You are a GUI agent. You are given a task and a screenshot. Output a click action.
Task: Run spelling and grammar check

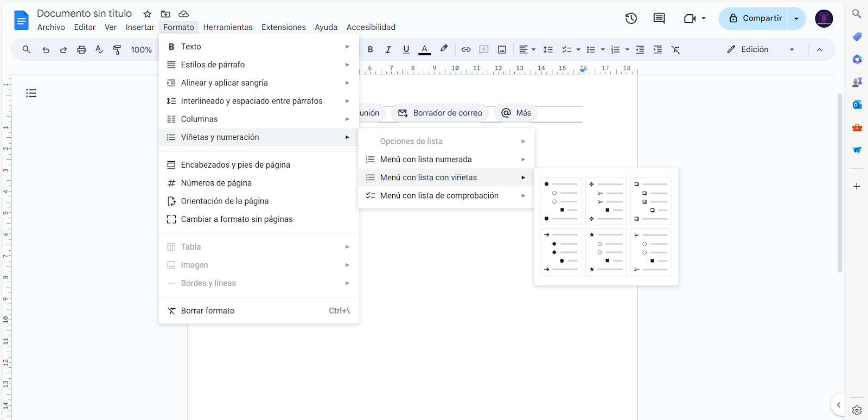pos(99,49)
